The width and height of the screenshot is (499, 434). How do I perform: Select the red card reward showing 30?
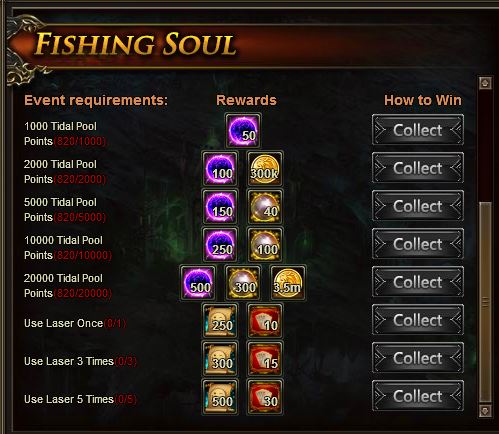tap(265, 396)
